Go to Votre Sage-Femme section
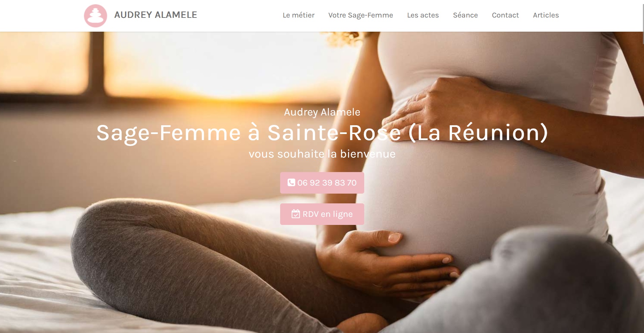 point(361,15)
